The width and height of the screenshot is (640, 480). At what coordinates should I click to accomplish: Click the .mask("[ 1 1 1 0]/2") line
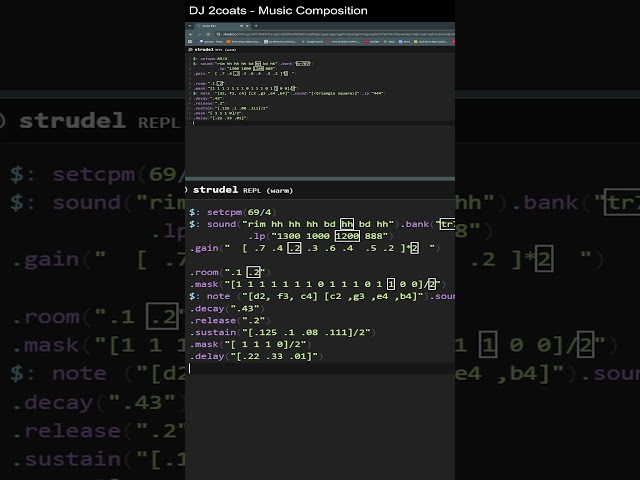250,344
